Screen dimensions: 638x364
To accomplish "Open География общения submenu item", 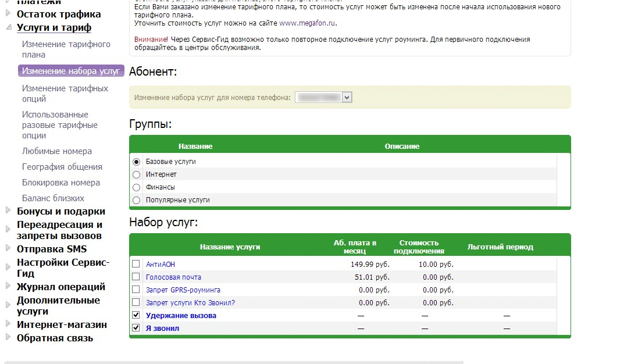I will coord(62,167).
